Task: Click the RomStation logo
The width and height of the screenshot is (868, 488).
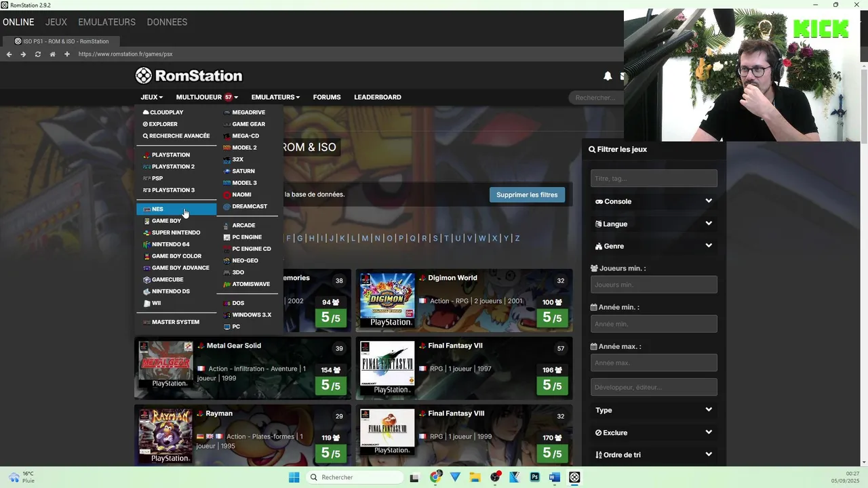Action: (189, 75)
